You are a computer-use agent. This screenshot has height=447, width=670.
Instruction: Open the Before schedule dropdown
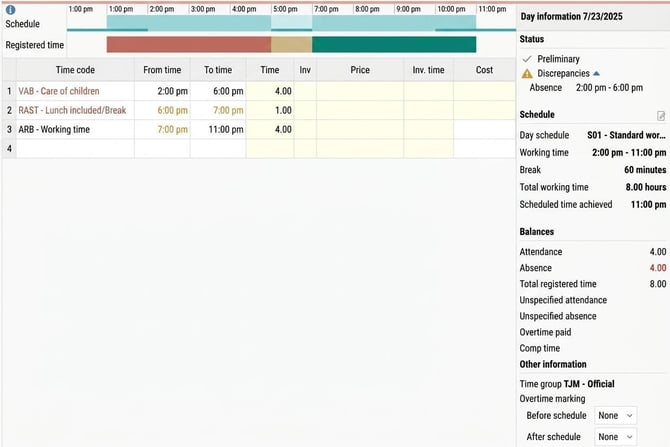pos(615,415)
